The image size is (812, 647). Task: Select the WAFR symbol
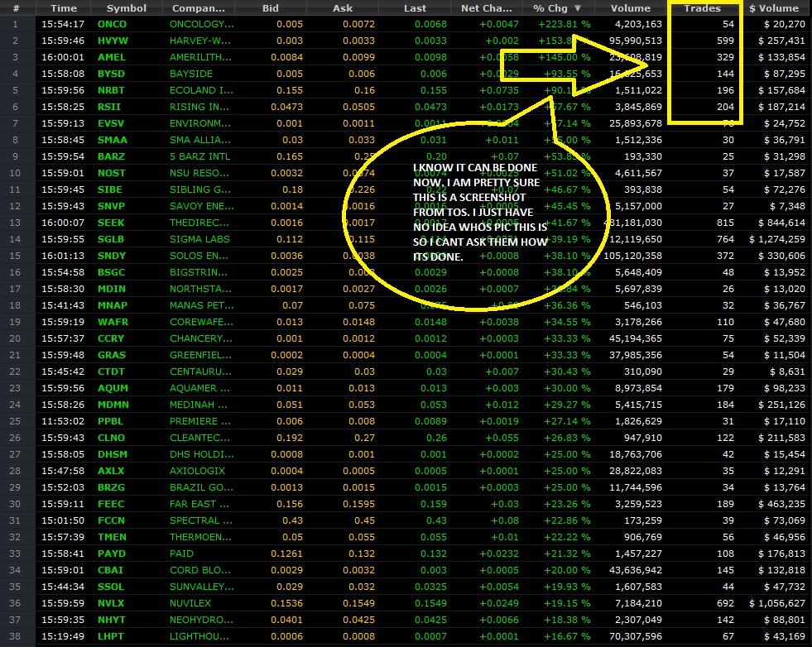click(113, 322)
